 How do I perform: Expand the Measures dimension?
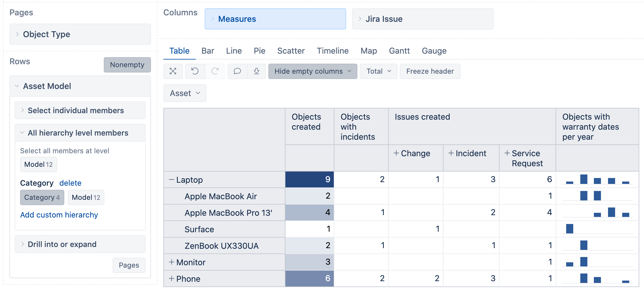(275, 19)
